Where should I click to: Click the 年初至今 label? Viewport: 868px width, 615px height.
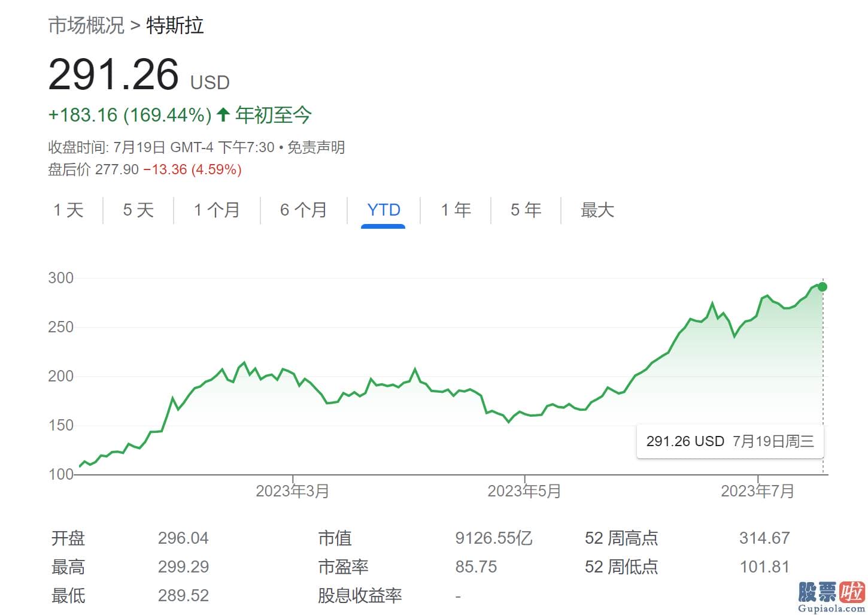274,114
